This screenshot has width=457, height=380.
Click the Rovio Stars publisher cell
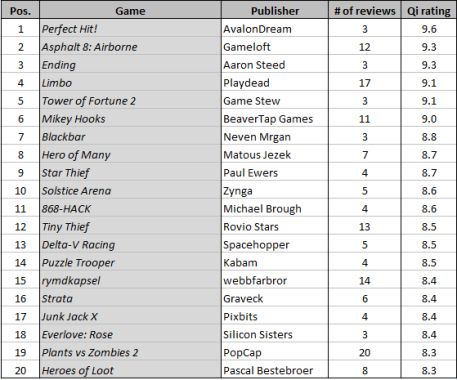[x=275, y=227]
